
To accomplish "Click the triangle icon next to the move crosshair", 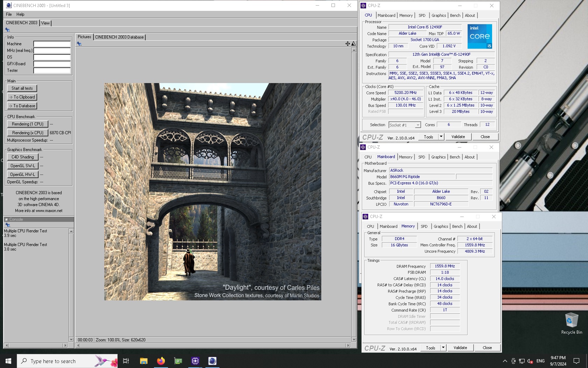I will pyautogui.click(x=353, y=44).
